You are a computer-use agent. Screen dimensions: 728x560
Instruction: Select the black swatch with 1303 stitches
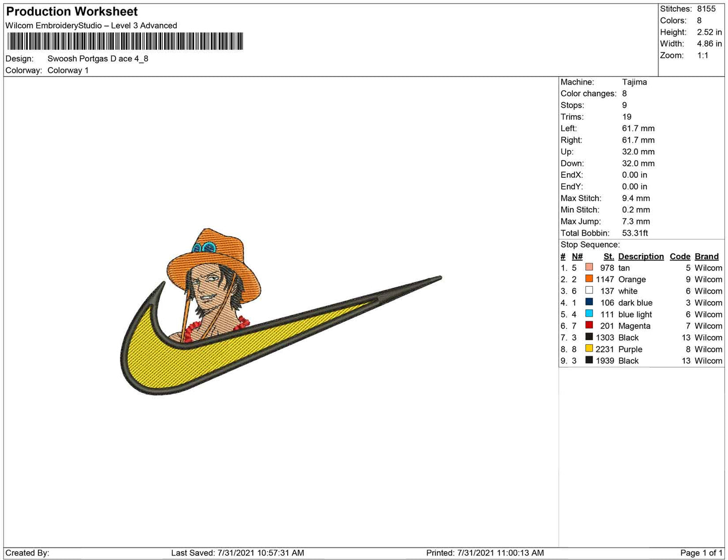[x=589, y=336]
